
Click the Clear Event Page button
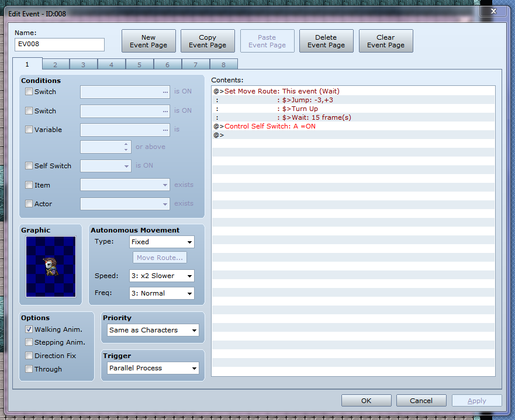pos(386,41)
